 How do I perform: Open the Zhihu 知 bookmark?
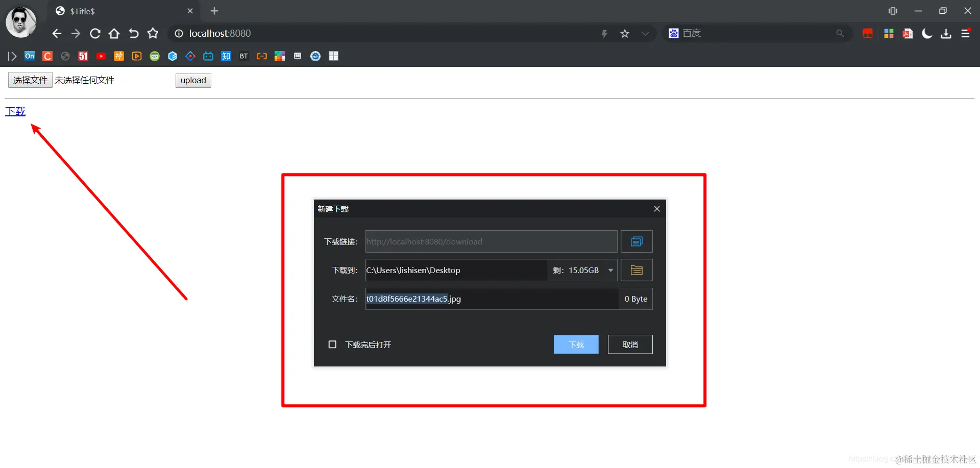tap(226, 56)
